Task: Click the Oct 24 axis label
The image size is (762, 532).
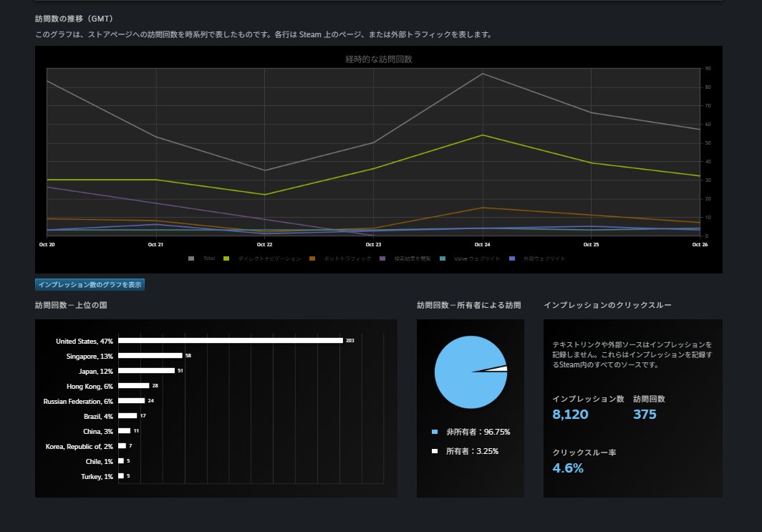Action: (x=482, y=244)
